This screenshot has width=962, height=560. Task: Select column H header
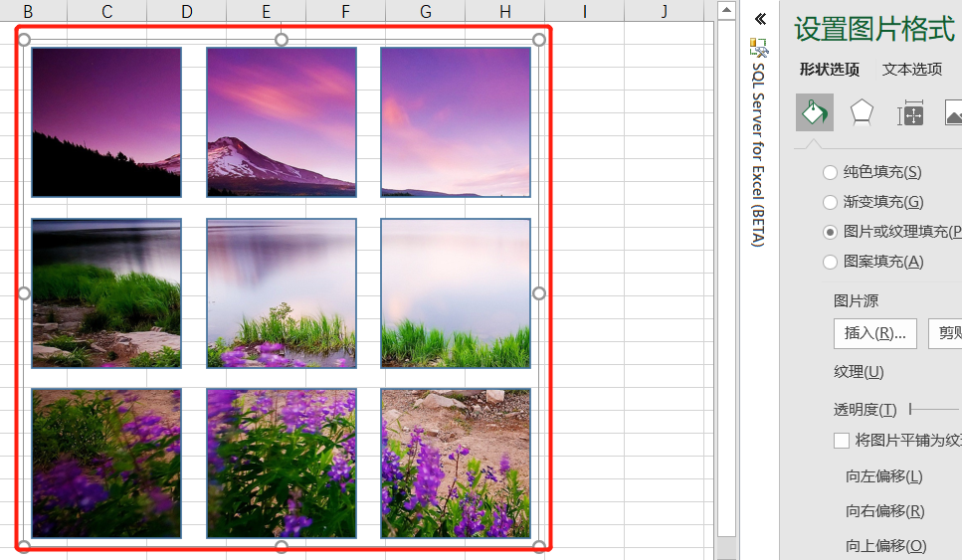[x=505, y=11]
